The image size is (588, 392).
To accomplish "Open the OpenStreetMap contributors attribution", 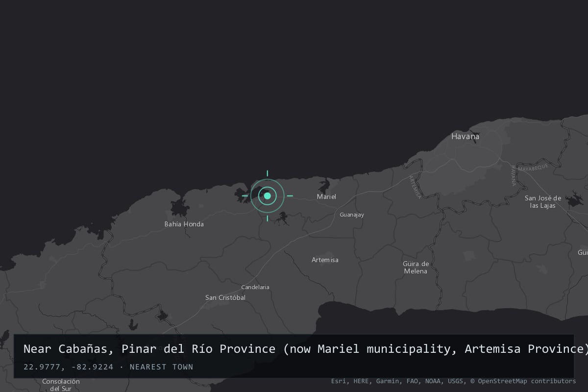I will point(523,381).
